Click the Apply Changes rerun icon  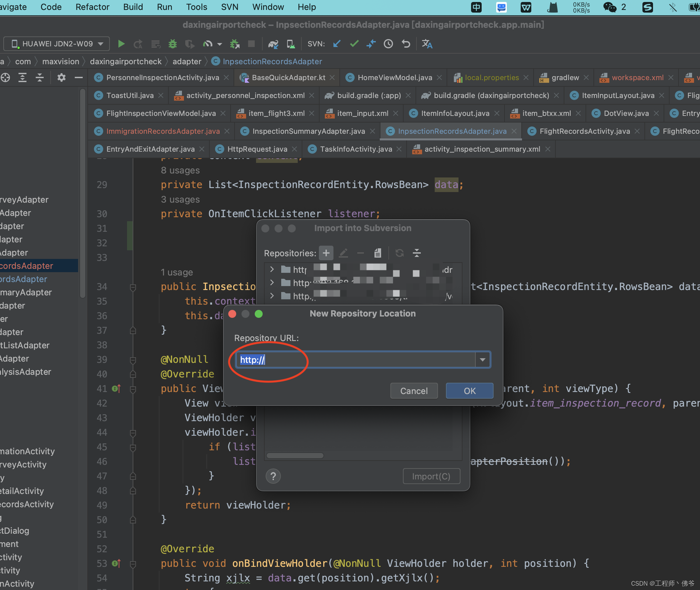pyautogui.click(x=138, y=44)
